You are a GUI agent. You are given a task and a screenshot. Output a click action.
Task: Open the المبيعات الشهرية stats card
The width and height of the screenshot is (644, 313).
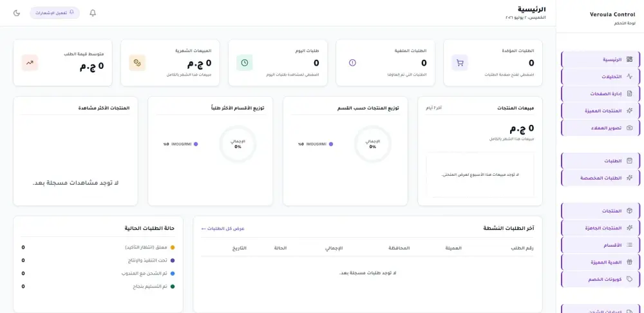[x=170, y=63]
